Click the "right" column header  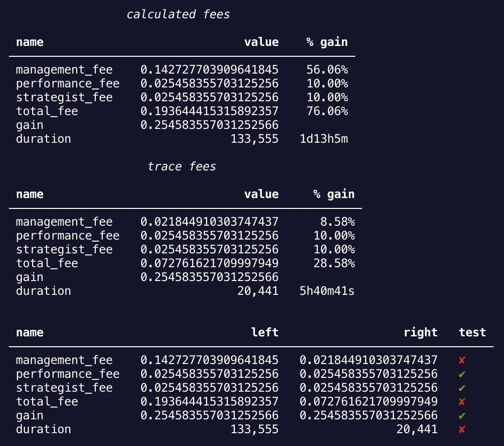420,332
